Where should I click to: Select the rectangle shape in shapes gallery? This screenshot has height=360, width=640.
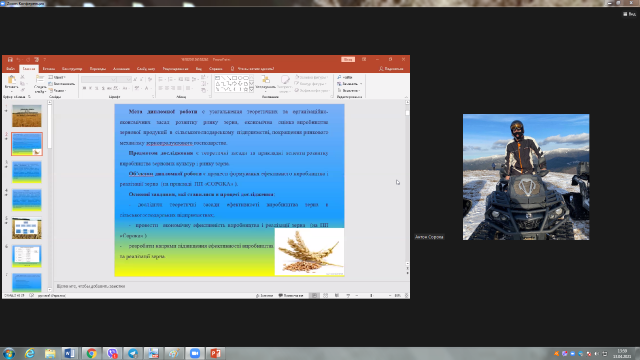(x=234, y=78)
